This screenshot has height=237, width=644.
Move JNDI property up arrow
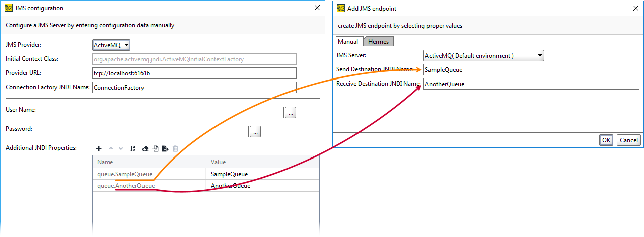coord(111,148)
